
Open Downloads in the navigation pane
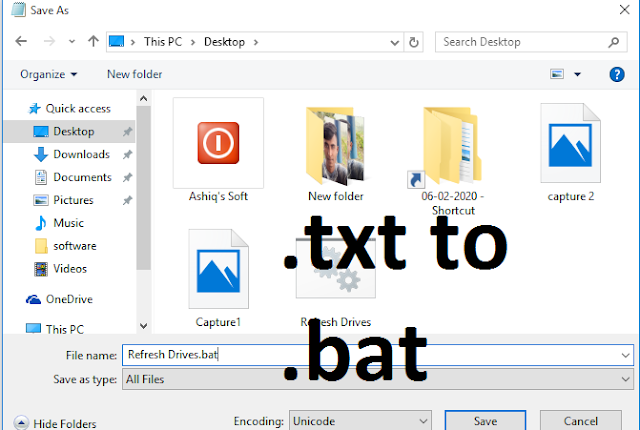pos(71,155)
